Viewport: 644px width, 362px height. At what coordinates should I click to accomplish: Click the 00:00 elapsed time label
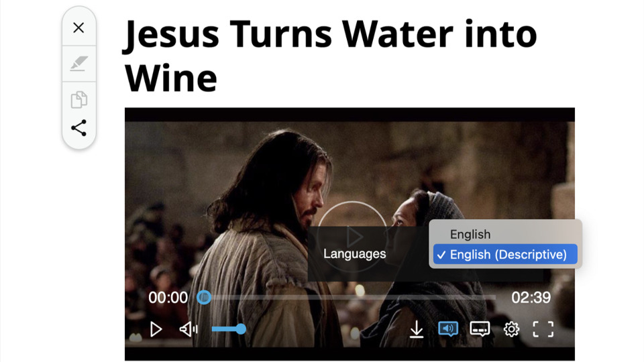coord(168,297)
